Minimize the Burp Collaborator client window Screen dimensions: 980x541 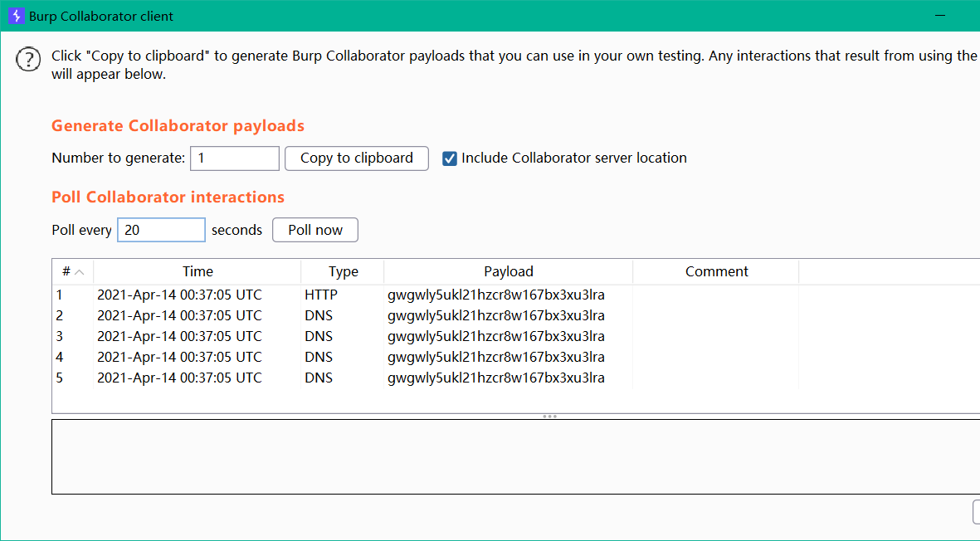(940, 16)
